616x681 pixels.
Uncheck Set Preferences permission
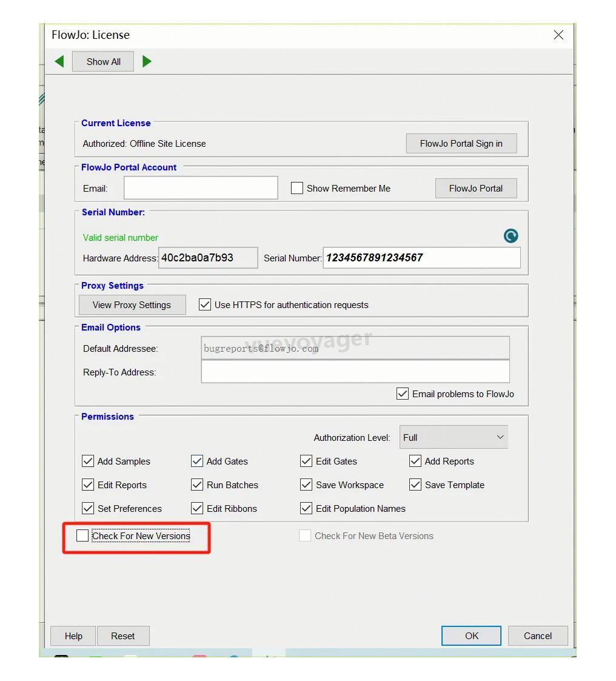[x=88, y=508]
